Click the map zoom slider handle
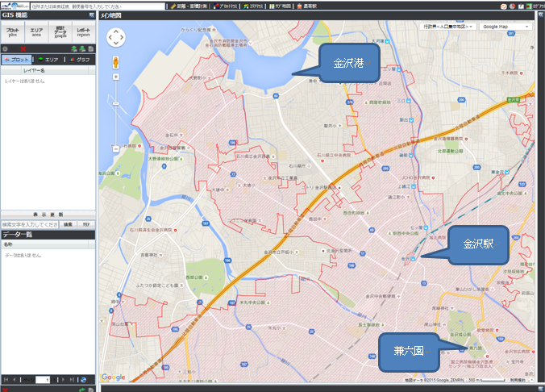 pyautogui.click(x=116, y=104)
